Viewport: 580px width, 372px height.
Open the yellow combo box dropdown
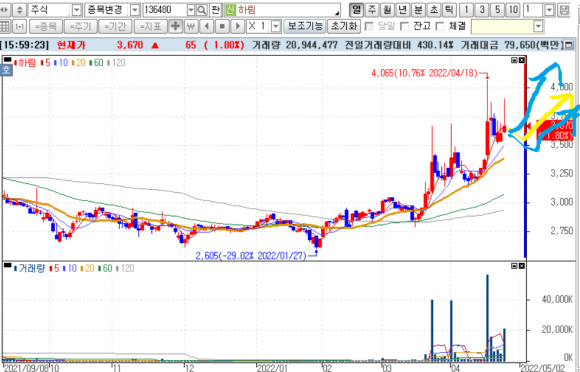[538, 26]
